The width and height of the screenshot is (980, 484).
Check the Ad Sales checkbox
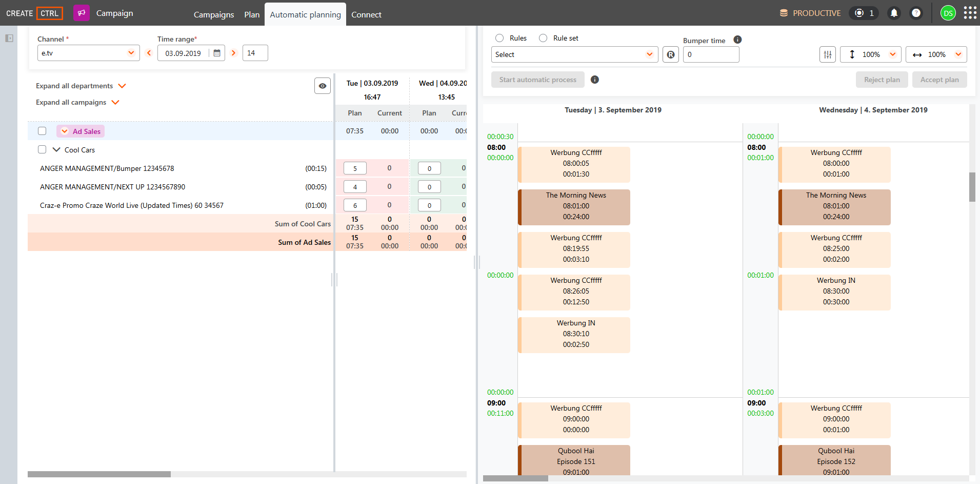coord(42,131)
